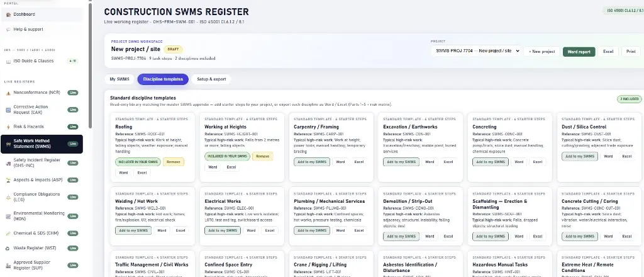
Task: Click the Live badge beside Nonconformance (NCR)
Action: tap(73, 93)
